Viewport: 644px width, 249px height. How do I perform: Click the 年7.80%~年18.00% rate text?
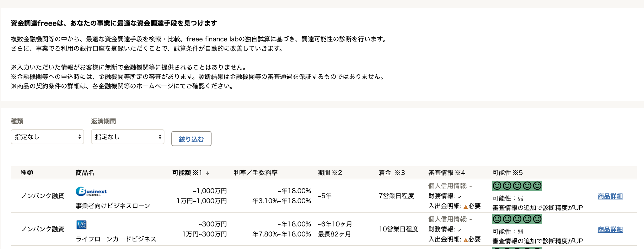[x=282, y=234]
